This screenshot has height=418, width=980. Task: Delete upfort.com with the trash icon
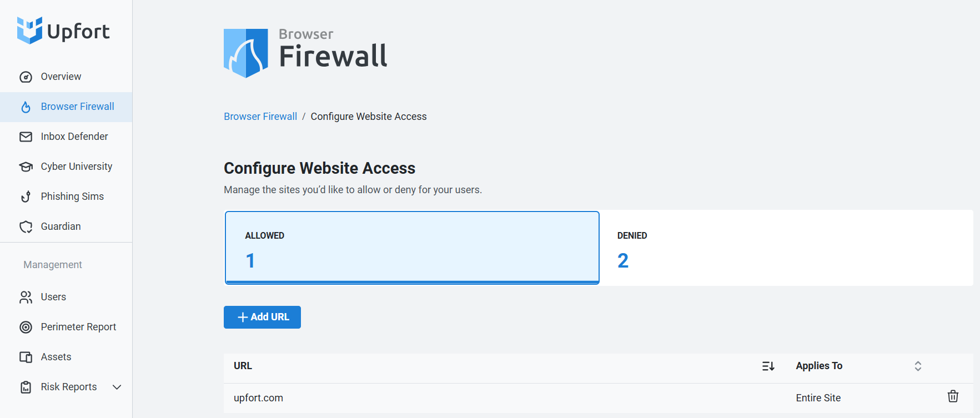tap(953, 396)
